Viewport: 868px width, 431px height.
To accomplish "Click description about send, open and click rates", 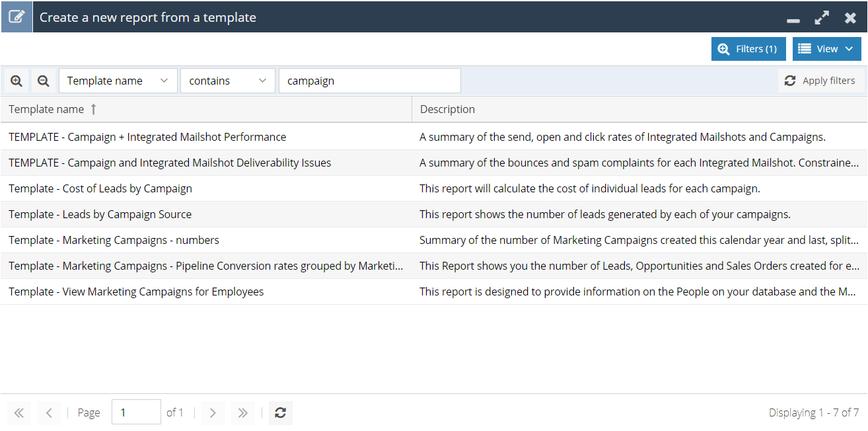I will 623,137.
